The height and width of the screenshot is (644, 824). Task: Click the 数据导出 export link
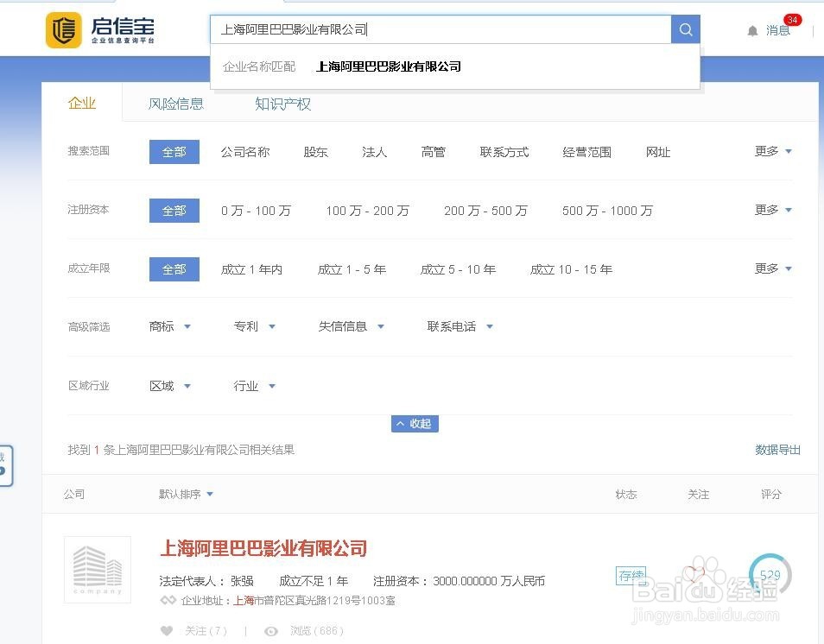point(776,449)
